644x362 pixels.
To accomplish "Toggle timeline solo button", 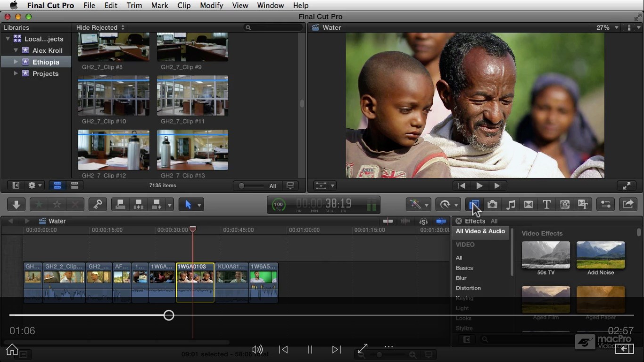I will [423, 221].
